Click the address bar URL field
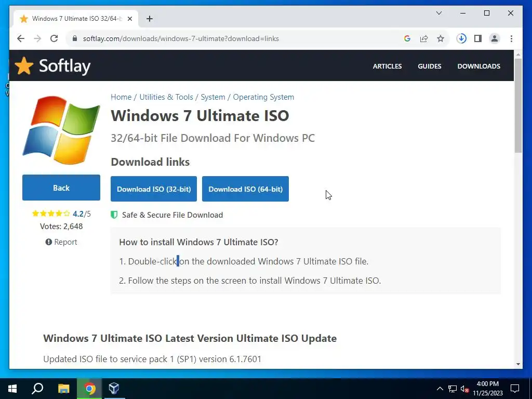532x399 pixels. click(x=237, y=38)
